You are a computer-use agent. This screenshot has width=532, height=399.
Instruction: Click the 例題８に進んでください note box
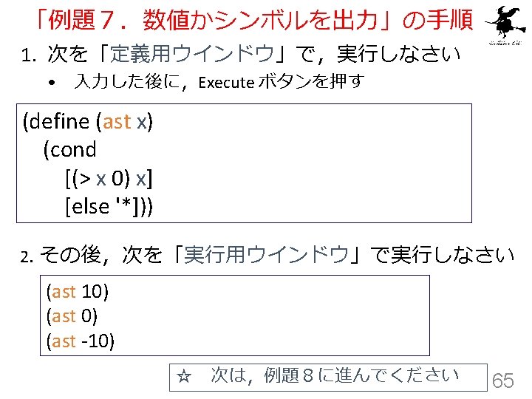(x=328, y=378)
